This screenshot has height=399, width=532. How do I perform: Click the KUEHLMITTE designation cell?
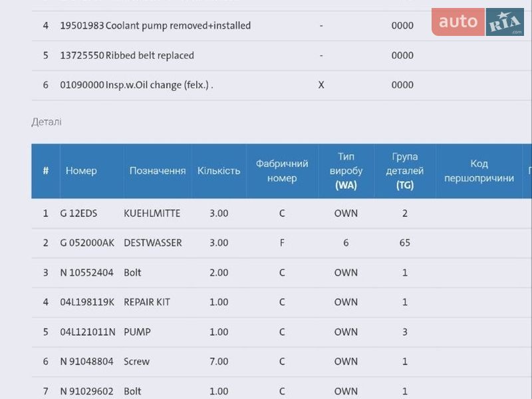tap(152, 213)
